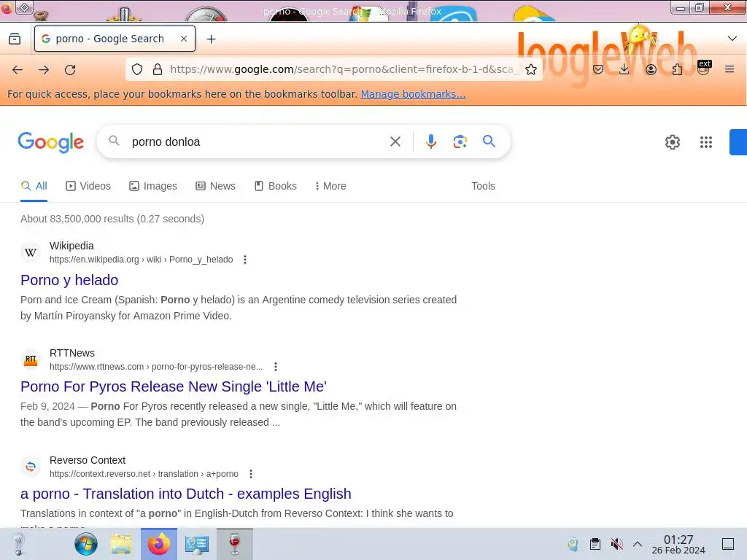Search by image with Google Lens
The width and height of the screenshot is (747, 560).
[x=460, y=141]
